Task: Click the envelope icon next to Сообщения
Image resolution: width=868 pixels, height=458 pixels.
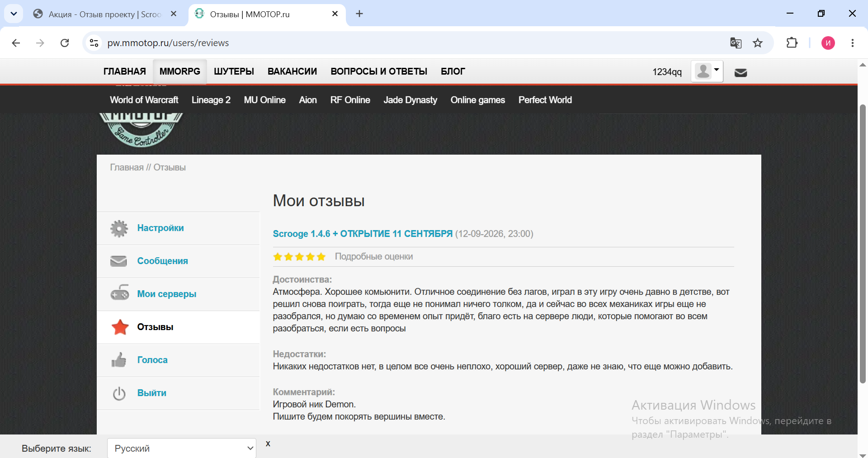Action: click(118, 261)
